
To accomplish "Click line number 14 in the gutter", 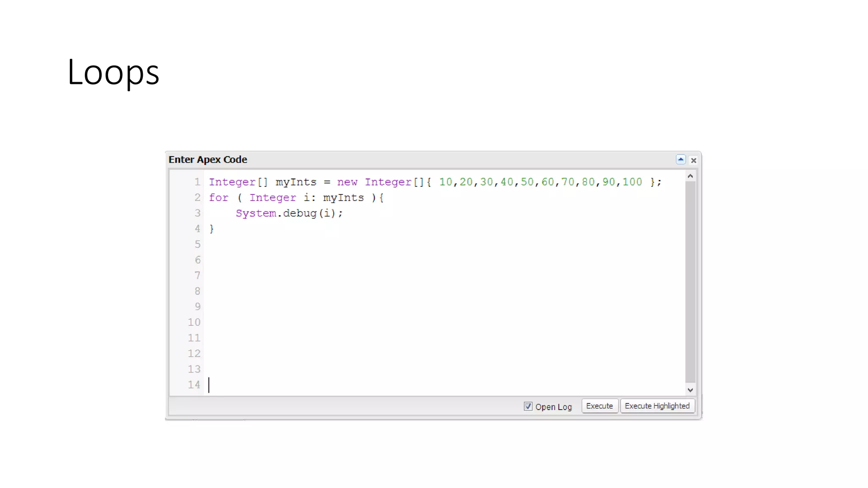I will coord(194,385).
